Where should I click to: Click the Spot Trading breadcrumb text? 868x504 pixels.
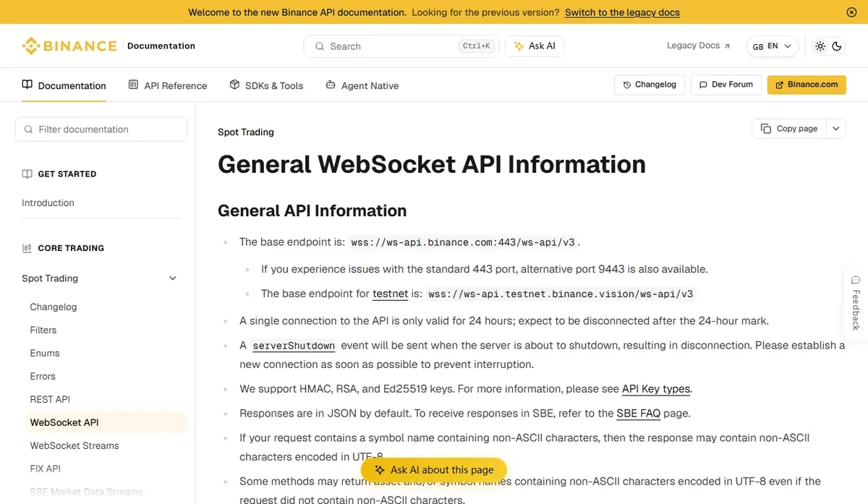coord(246,132)
